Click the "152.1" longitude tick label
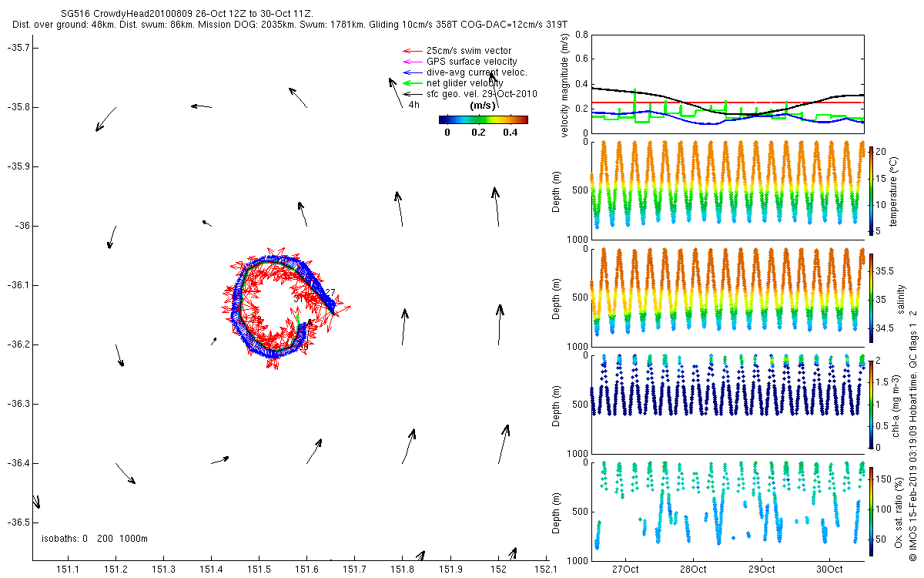The width and height of the screenshot is (924, 578). click(546, 570)
